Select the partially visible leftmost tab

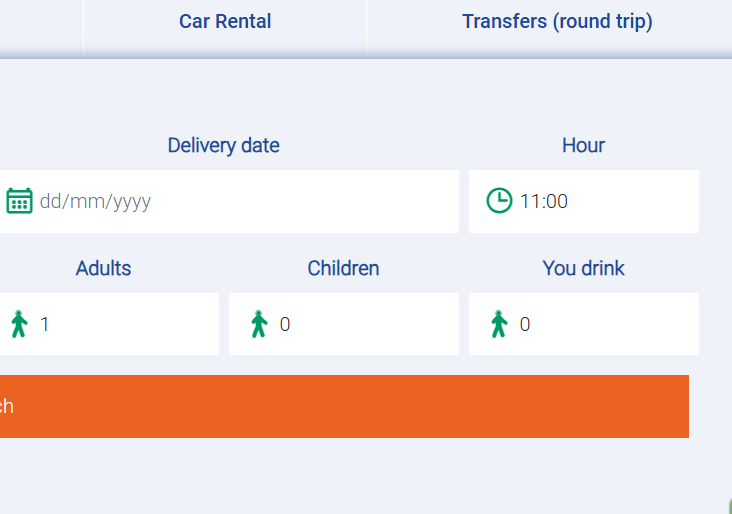coord(40,22)
